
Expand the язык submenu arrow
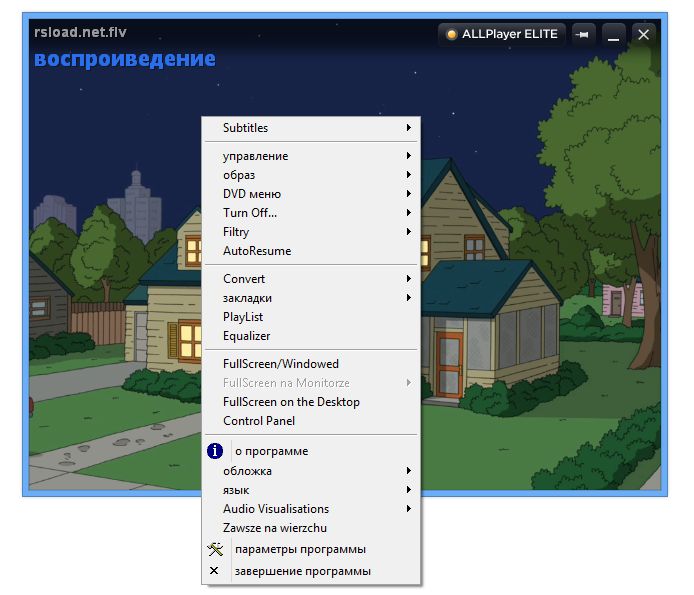pos(409,490)
